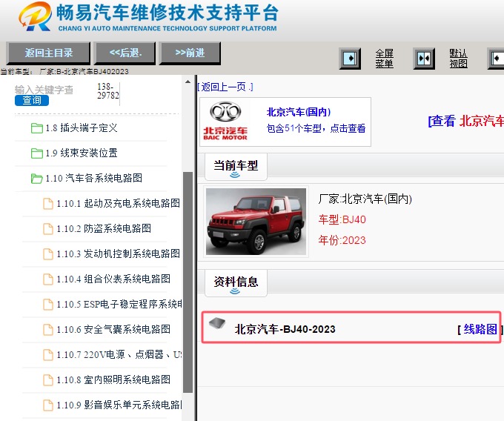Open 1.10.7 220V电源、点烟器 diagram
Screen dimensions: 504x421
click(x=119, y=354)
